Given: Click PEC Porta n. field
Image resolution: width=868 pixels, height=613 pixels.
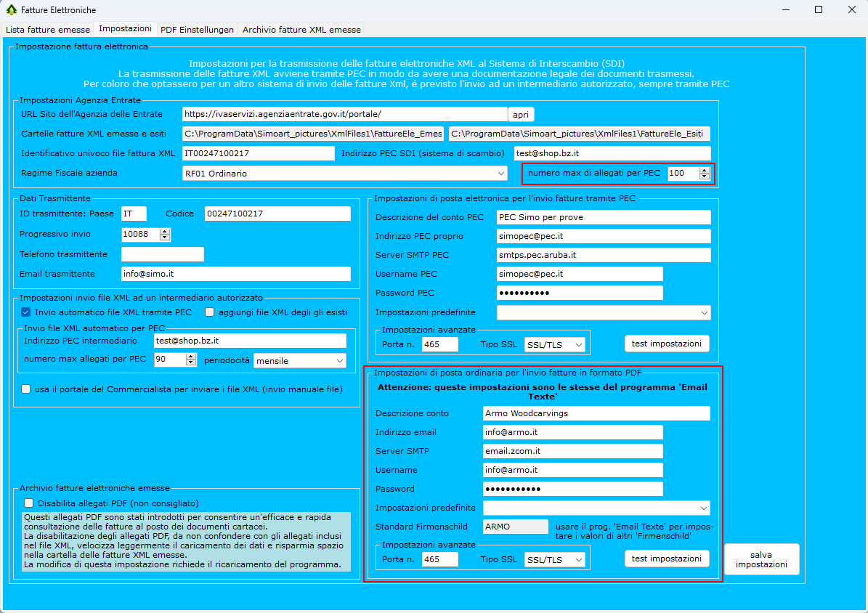Looking at the screenshot, I should point(440,344).
